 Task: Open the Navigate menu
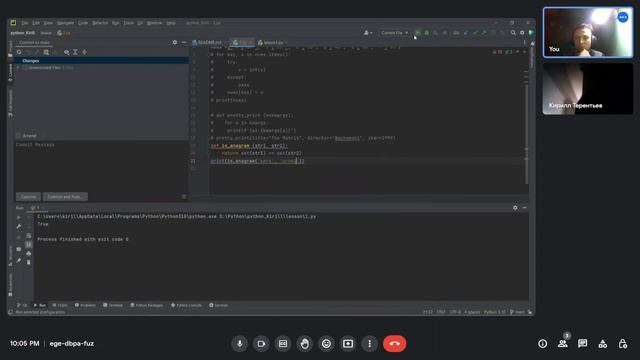pyautogui.click(x=65, y=23)
